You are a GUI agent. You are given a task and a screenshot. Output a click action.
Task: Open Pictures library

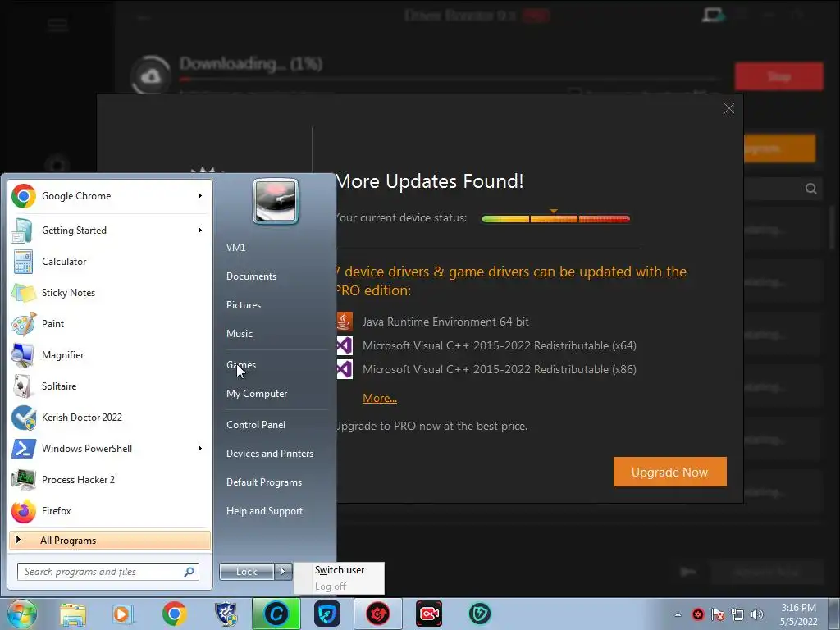(244, 305)
